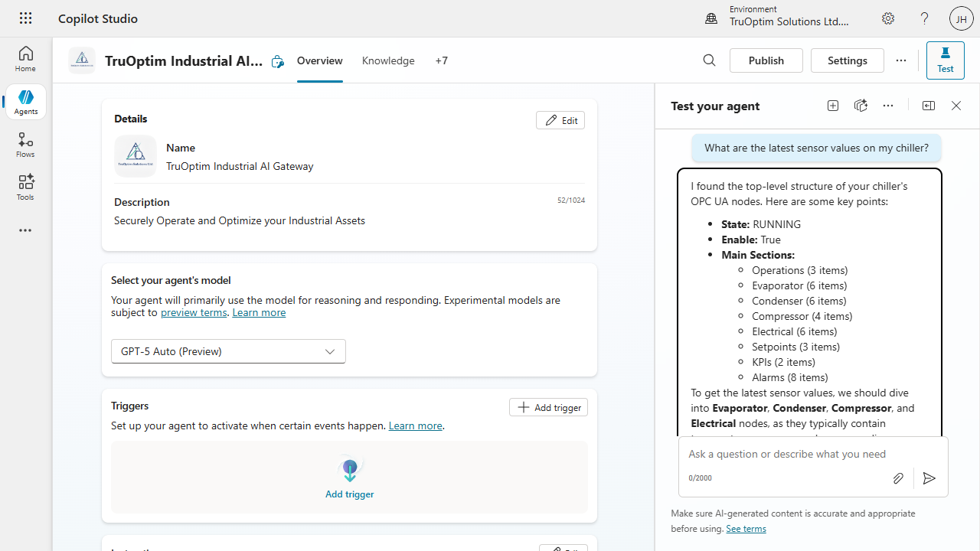Open the preview terms link

click(194, 312)
